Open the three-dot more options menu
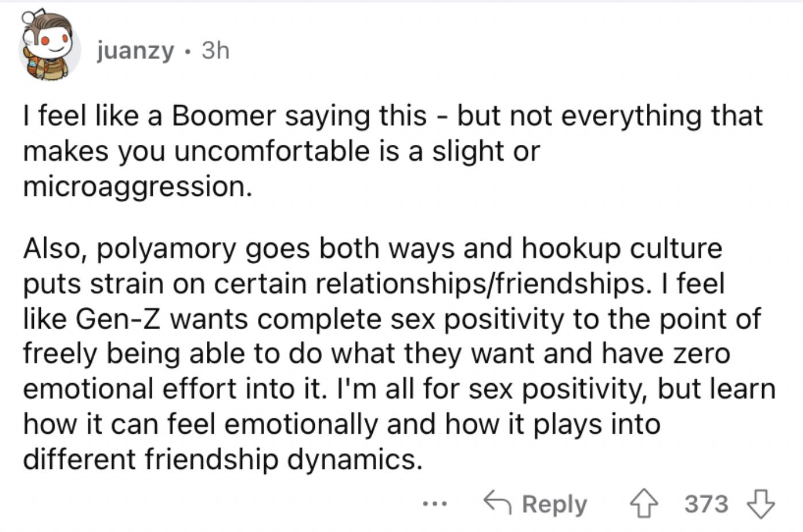 [x=434, y=504]
